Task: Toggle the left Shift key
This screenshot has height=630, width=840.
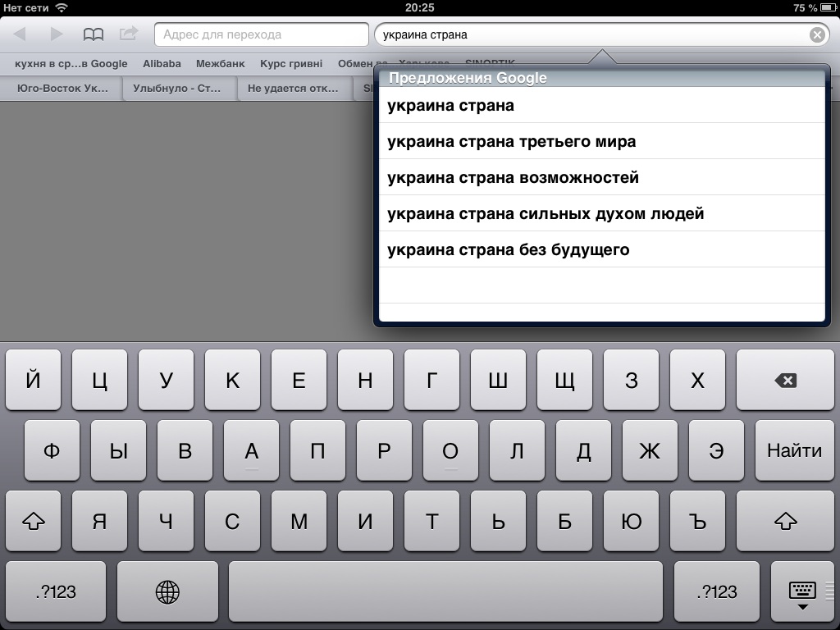Action: [x=33, y=521]
